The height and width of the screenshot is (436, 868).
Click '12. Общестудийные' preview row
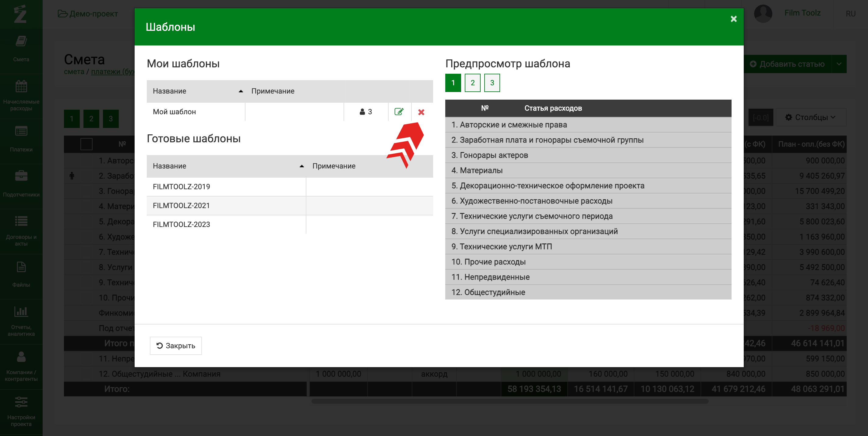(x=588, y=292)
